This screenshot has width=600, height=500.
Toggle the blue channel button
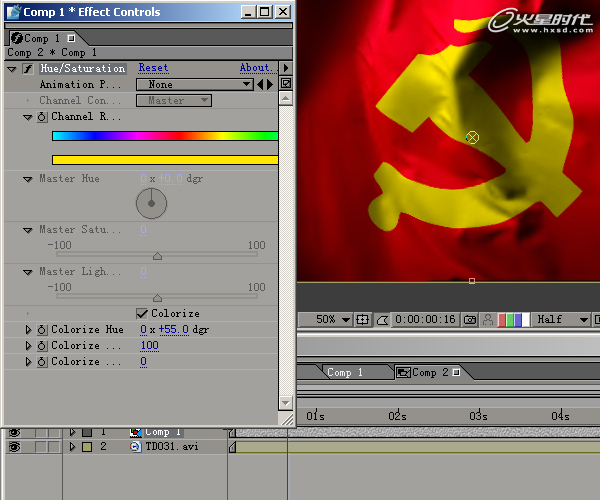pyautogui.click(x=518, y=320)
